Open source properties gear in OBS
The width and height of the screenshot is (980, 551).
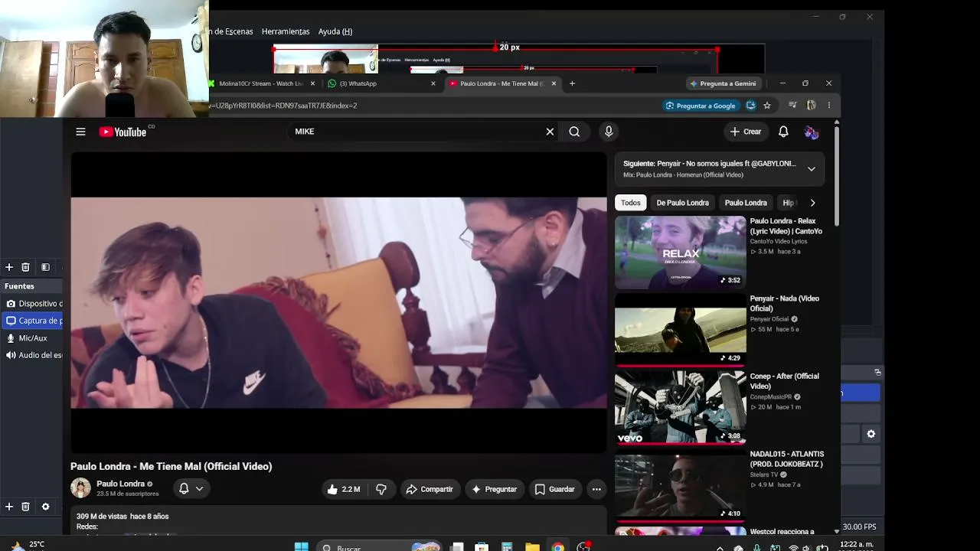(x=45, y=507)
